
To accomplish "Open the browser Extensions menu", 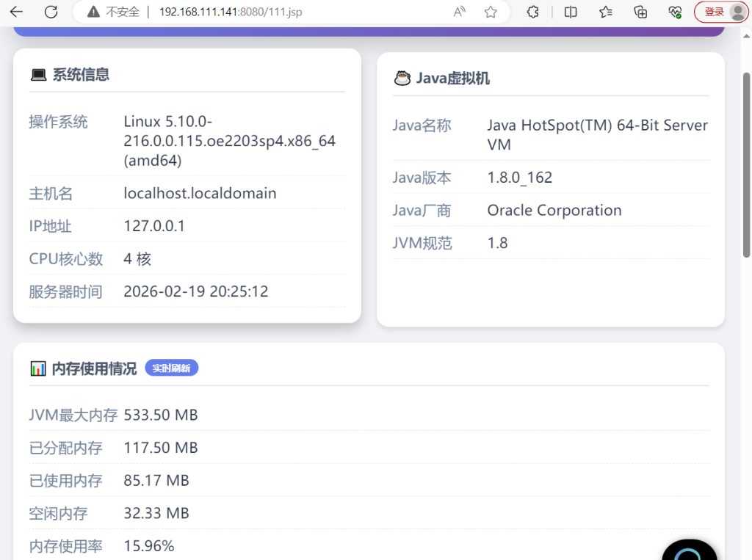I will (x=534, y=12).
